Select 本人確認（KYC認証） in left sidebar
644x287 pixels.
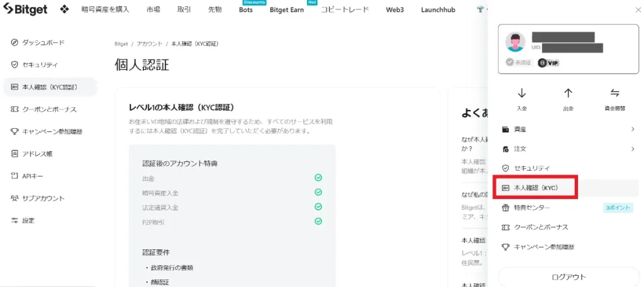(x=49, y=87)
